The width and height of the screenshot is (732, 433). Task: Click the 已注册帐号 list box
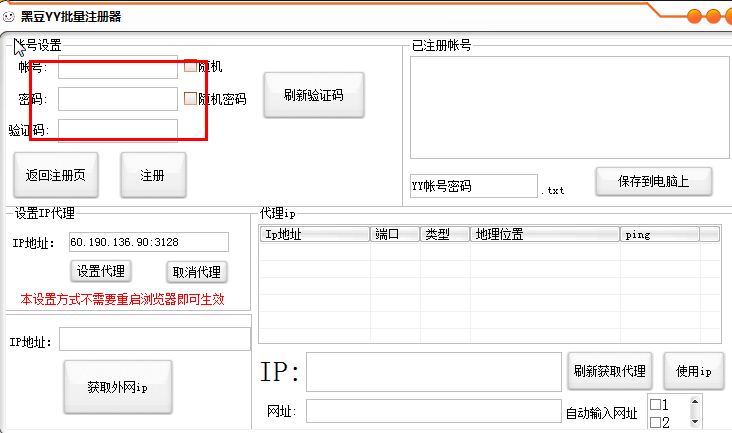[x=570, y=108]
